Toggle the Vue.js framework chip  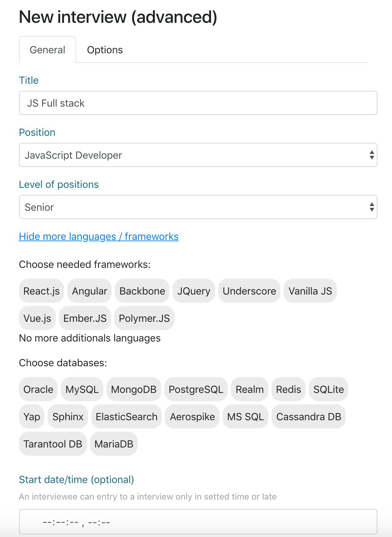(37, 318)
